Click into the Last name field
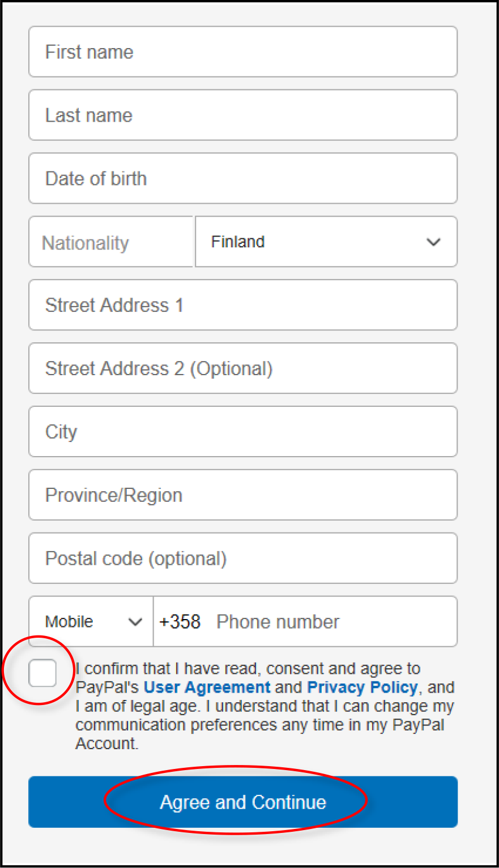 (243, 115)
